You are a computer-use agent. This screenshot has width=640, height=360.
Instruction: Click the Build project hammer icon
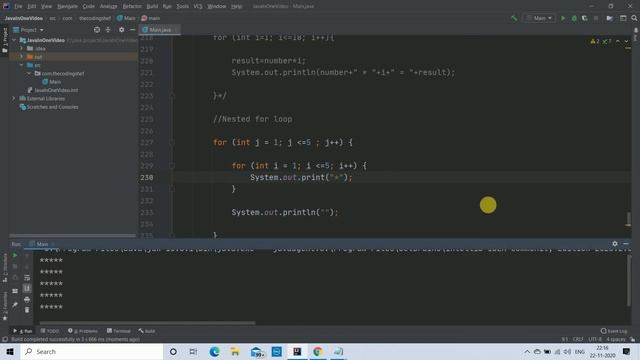pos(514,18)
